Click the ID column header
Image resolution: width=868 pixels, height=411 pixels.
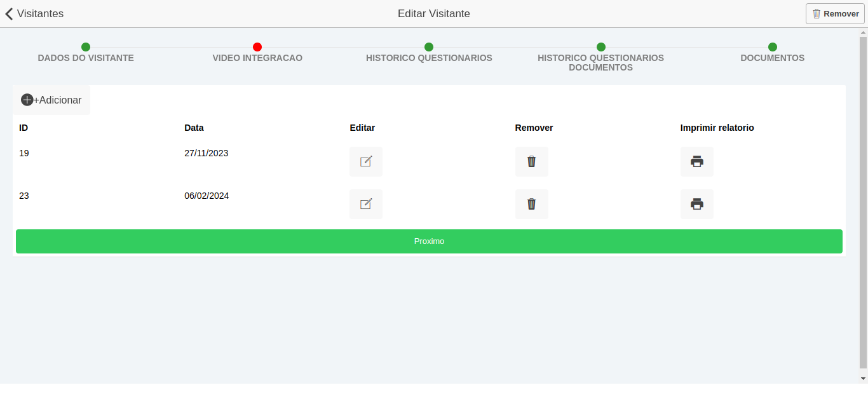(24, 128)
